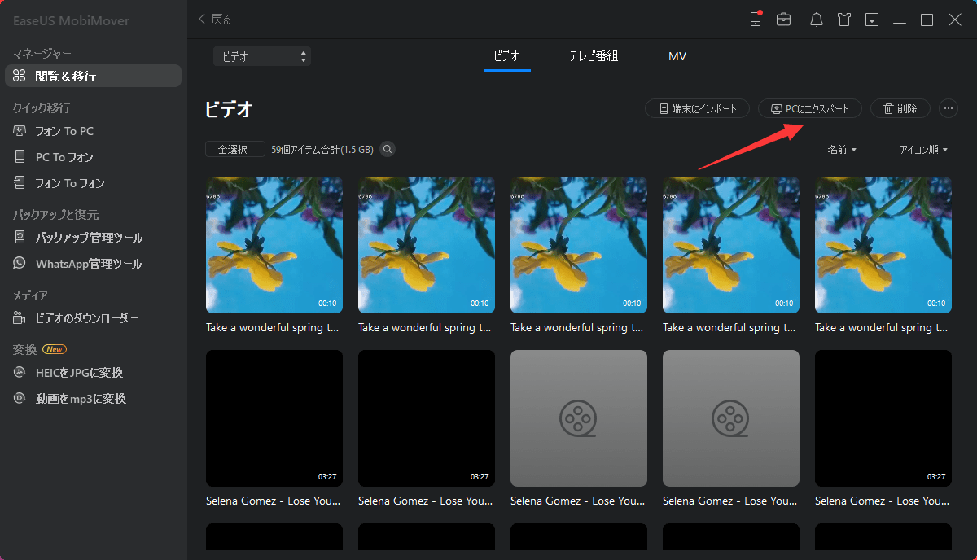Open the ビデオのダウンローダー
977x560 pixels.
tap(80, 317)
